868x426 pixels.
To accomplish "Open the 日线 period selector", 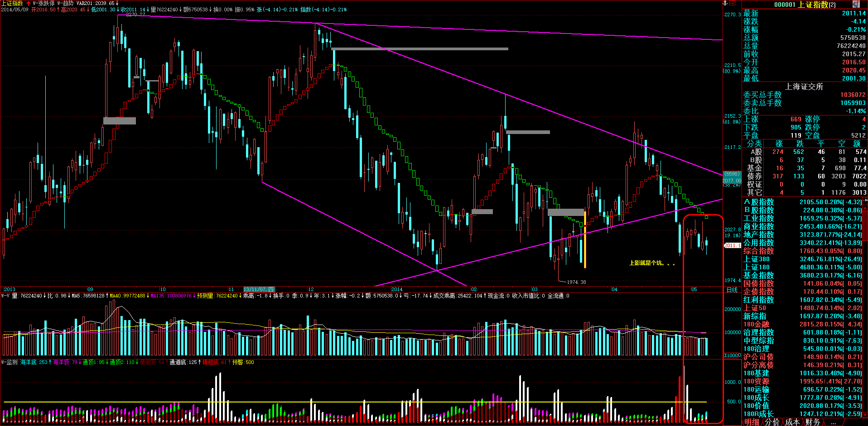I will point(732,290).
